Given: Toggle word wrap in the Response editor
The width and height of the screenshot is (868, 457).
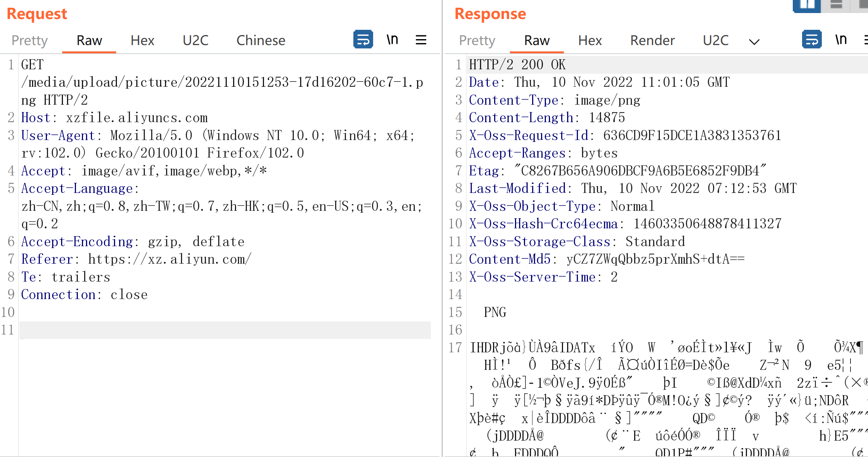Looking at the screenshot, I should [x=812, y=39].
